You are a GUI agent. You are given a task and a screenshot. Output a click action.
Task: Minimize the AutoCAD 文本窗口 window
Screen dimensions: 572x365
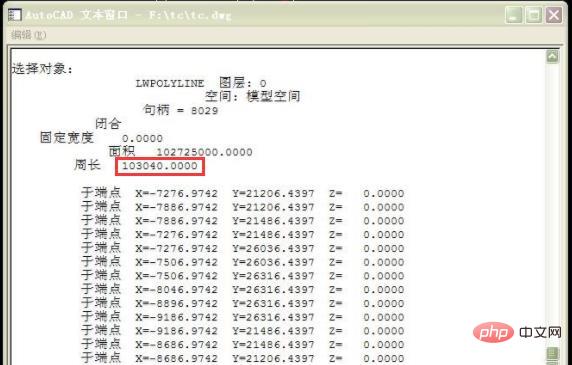click(514, 15)
